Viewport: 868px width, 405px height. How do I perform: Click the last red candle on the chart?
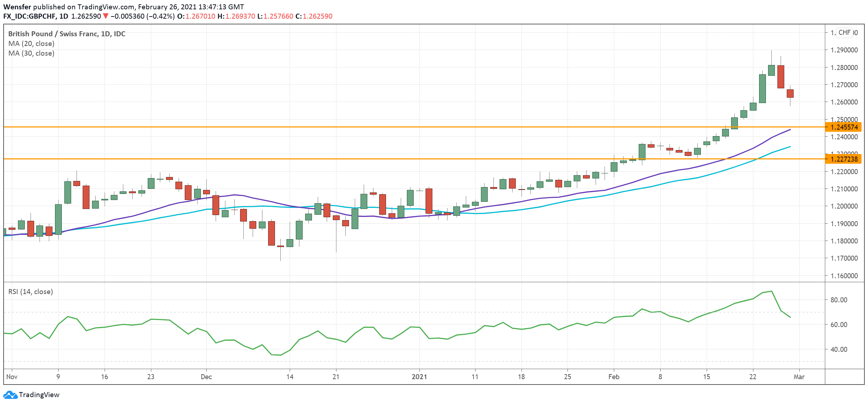click(x=790, y=93)
